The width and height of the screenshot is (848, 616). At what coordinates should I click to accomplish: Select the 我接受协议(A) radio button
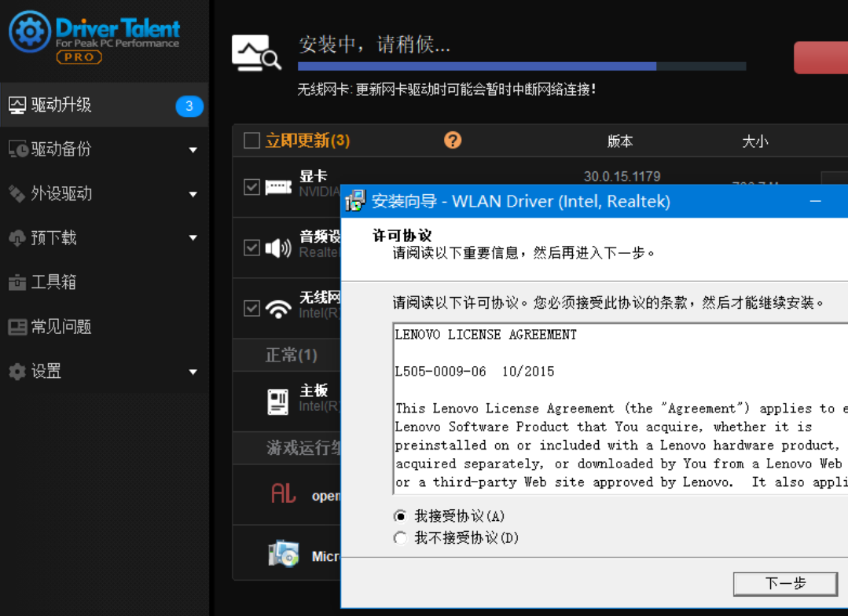pos(400,516)
